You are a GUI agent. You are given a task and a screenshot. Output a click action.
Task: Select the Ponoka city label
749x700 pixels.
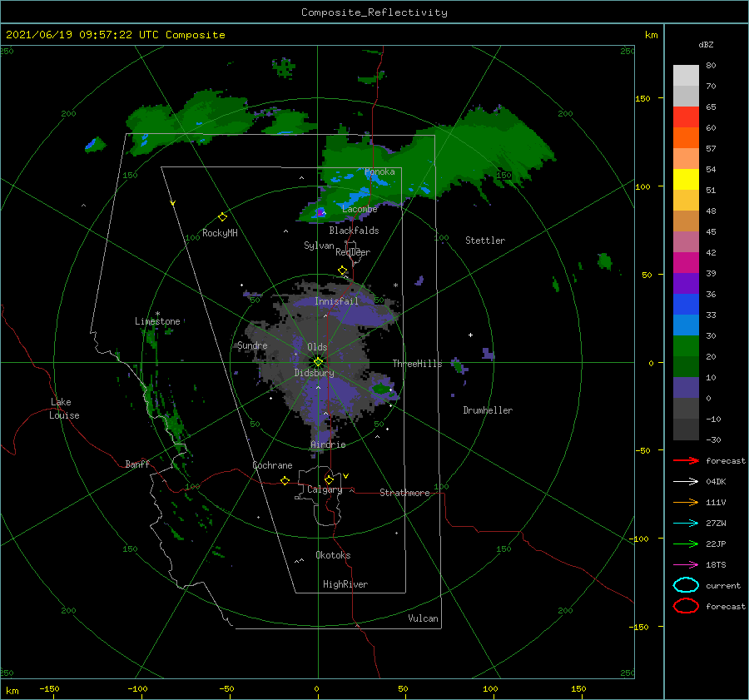coord(379,171)
